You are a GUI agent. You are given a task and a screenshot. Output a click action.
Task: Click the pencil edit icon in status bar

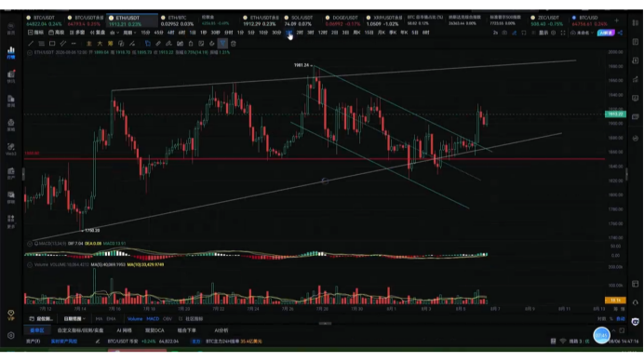pyautogui.click(x=98, y=342)
